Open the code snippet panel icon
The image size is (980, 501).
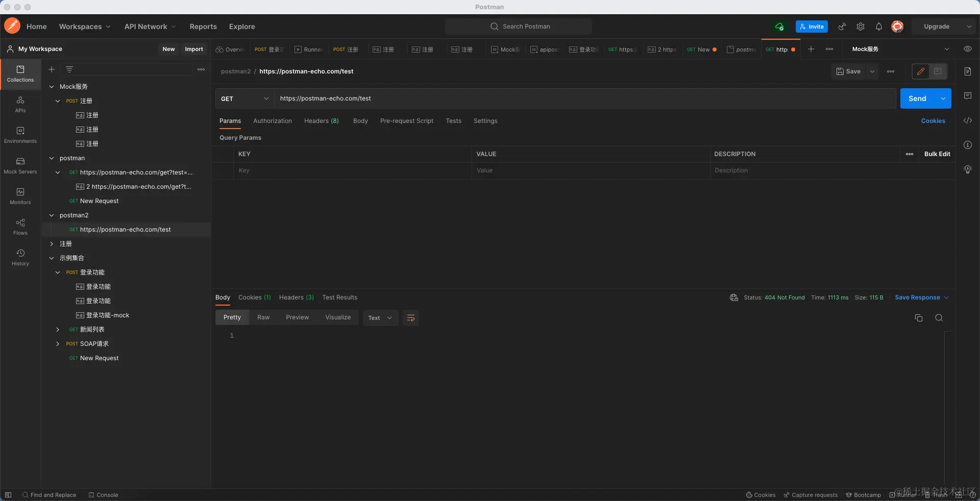point(967,120)
